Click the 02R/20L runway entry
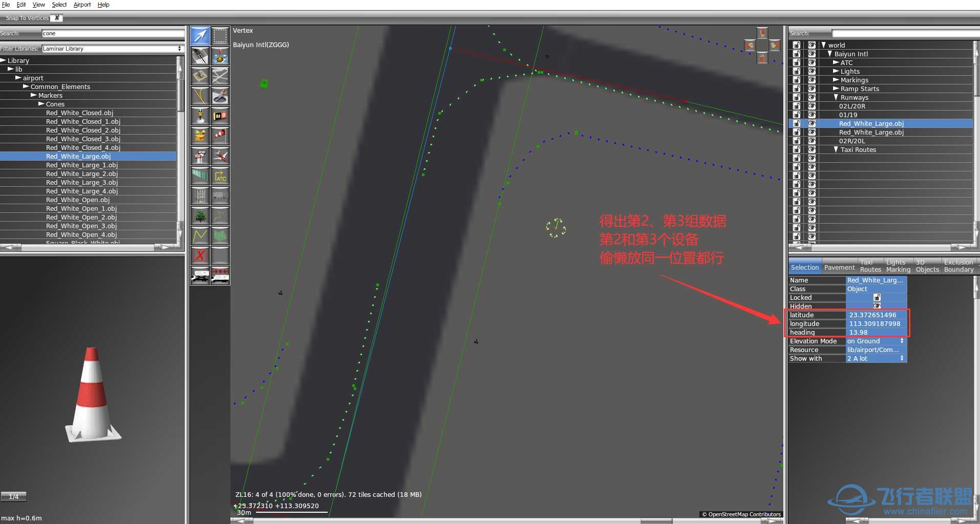Screen dimensions: 980x524 [851, 141]
